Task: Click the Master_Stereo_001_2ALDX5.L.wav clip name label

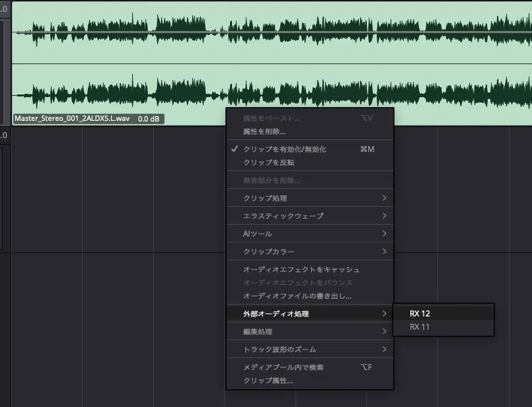Action: coord(72,118)
